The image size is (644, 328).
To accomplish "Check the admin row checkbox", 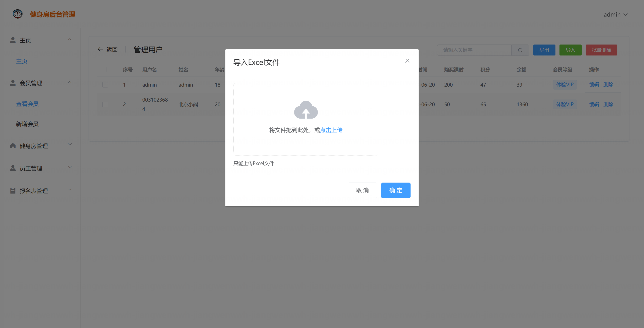I will (105, 85).
